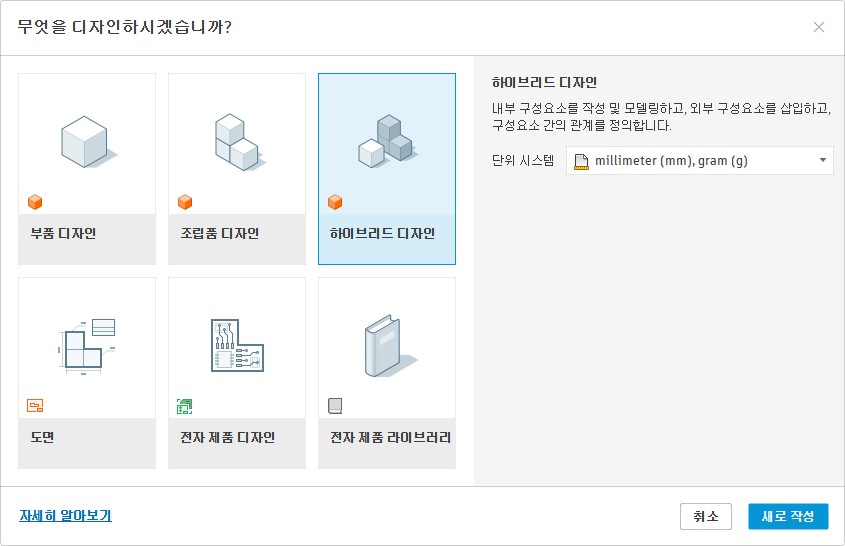Click the Drawing blueprint illustration
Screen dimensions: 845x546
point(86,345)
